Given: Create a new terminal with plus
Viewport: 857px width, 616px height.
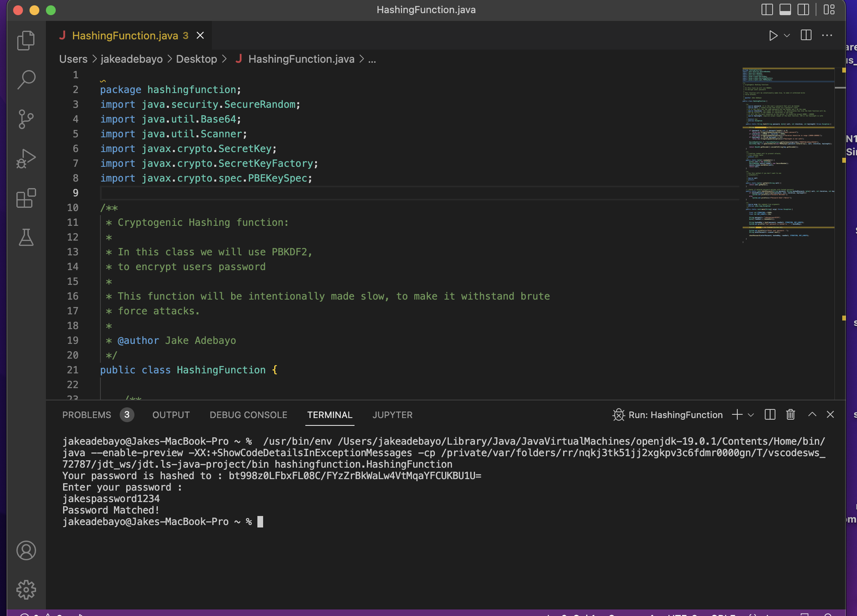Looking at the screenshot, I should pos(737,415).
